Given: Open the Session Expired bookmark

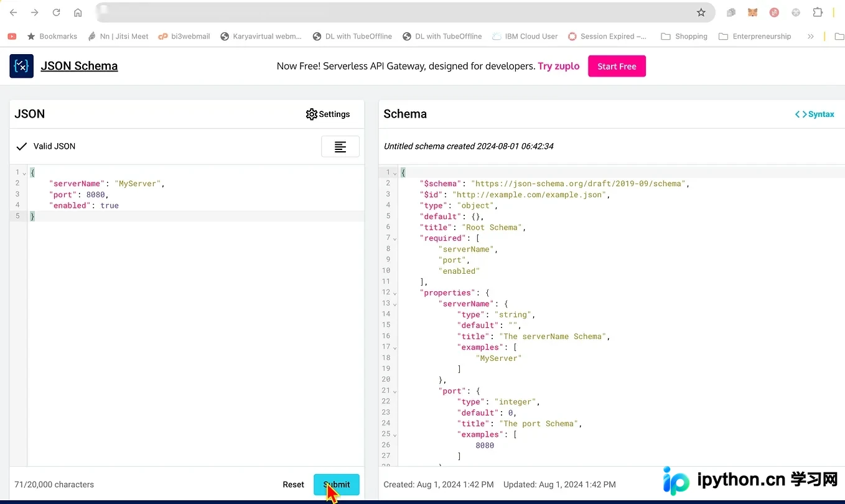Looking at the screenshot, I should (607, 37).
